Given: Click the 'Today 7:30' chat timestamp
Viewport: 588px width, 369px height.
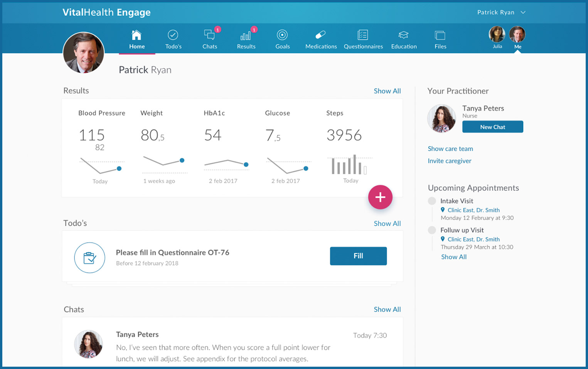Looking at the screenshot, I should (370, 335).
